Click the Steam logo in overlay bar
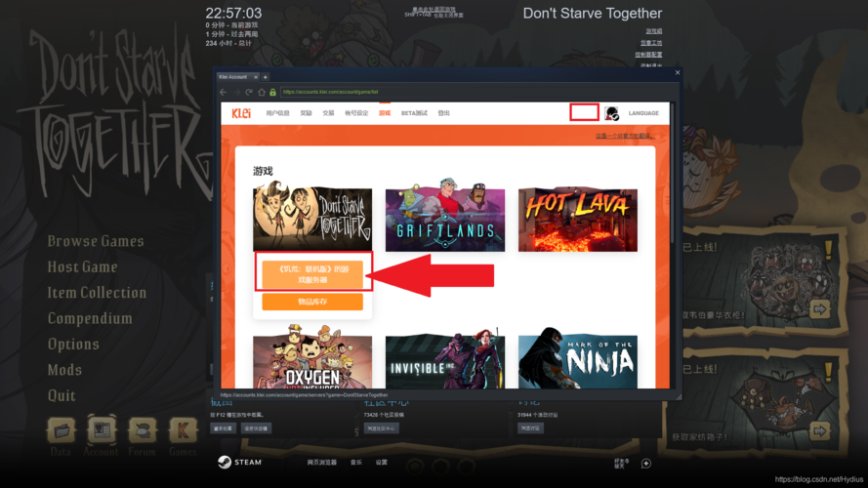 pyautogui.click(x=239, y=462)
